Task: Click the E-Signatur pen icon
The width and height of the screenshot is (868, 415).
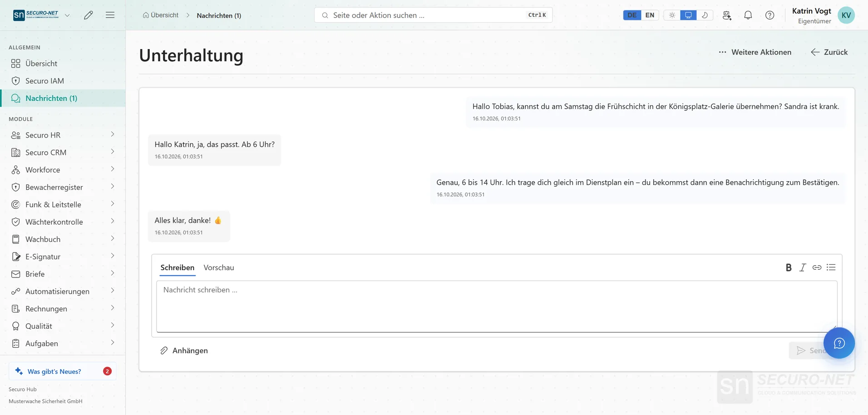Action: click(x=16, y=257)
